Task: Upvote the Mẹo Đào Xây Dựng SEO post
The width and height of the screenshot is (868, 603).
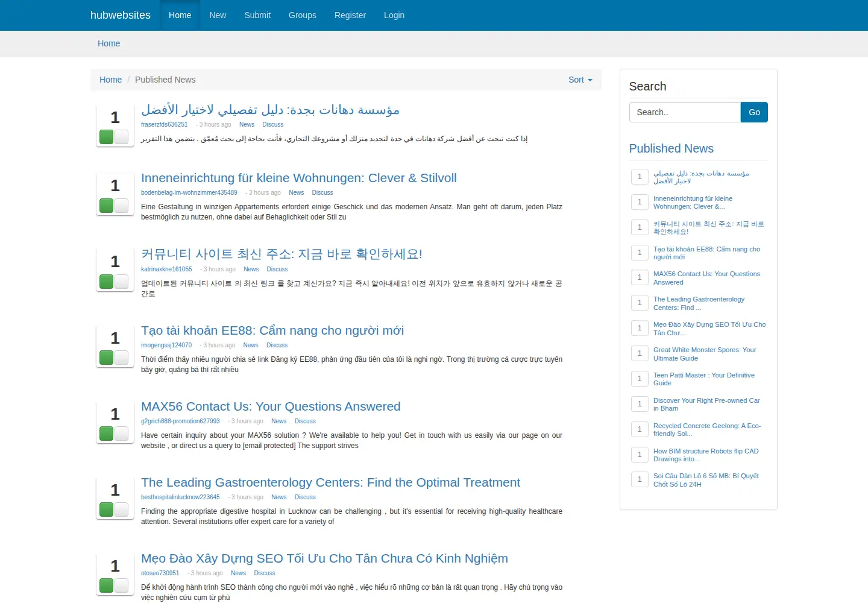Action: tap(107, 586)
